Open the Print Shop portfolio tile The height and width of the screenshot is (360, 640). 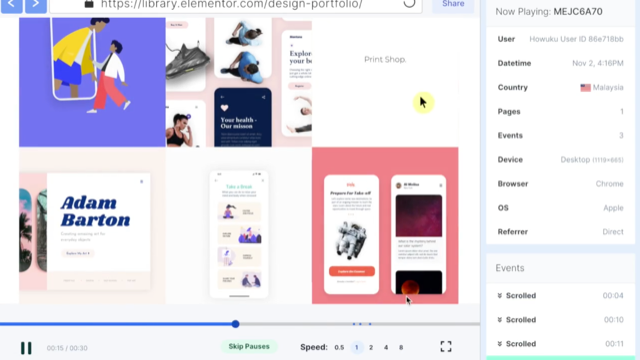click(x=385, y=82)
